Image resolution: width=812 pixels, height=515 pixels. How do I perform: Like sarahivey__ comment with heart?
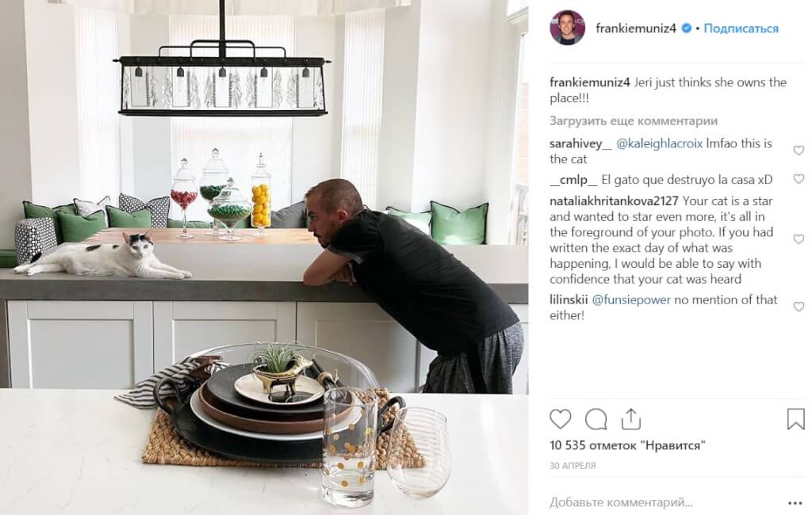pos(799,151)
